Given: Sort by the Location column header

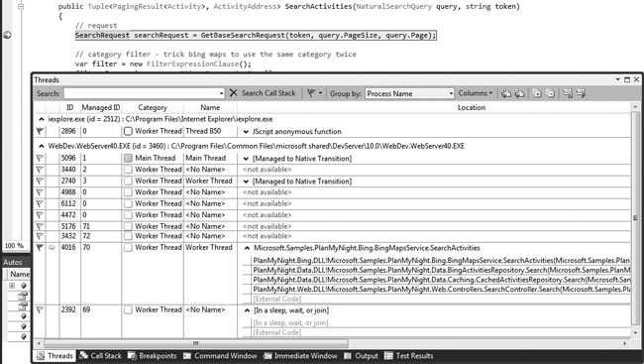Looking at the screenshot, I should click(x=472, y=107).
